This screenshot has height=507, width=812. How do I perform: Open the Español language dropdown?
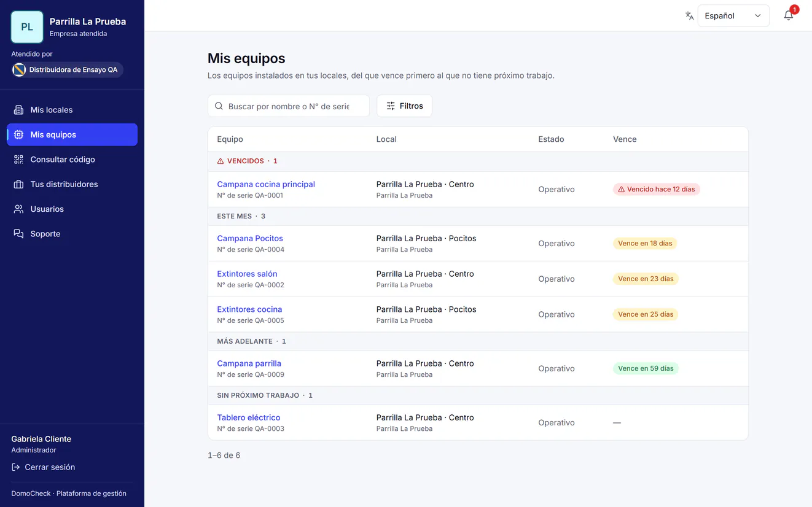tap(733, 16)
